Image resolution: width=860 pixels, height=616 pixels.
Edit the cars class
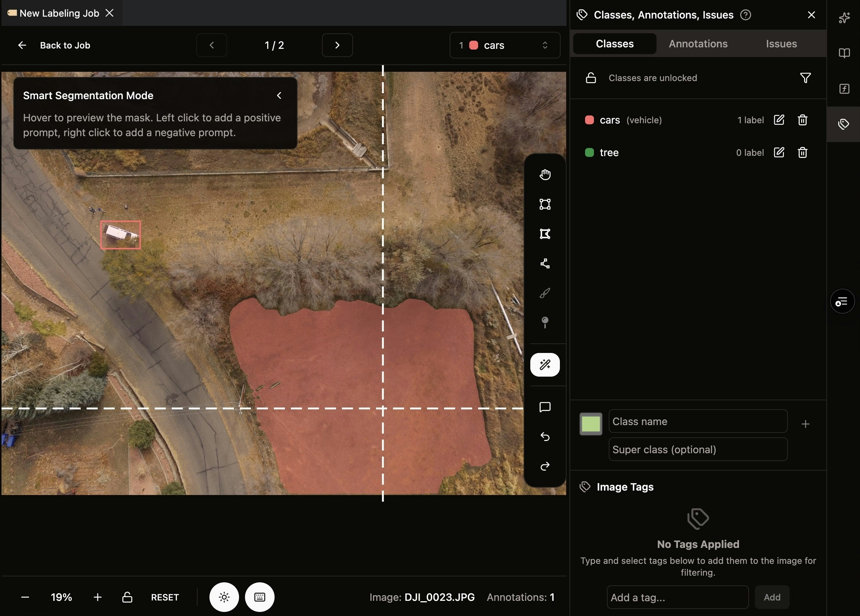coord(779,120)
